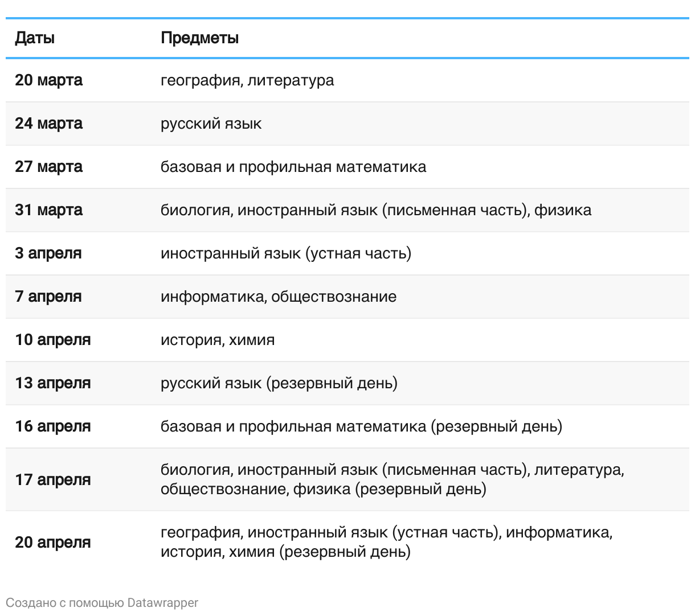Click the "история, химия" subjects cell

218,340
